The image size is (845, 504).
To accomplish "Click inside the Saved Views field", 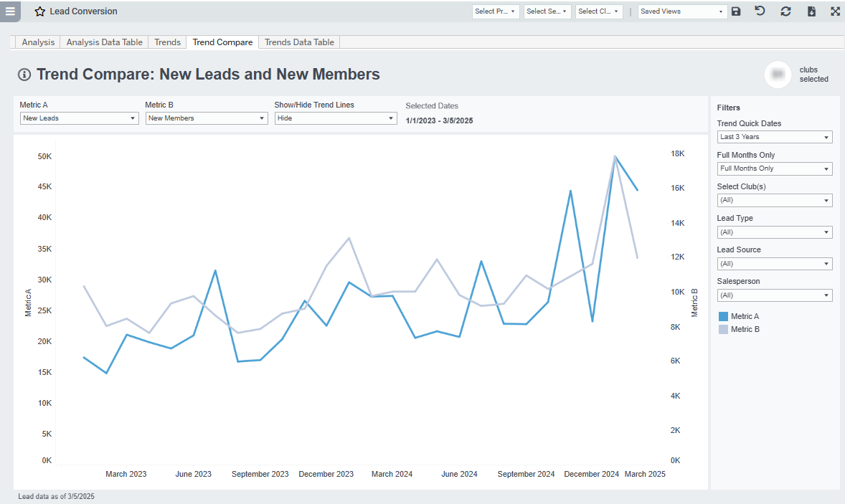I will [x=674, y=11].
